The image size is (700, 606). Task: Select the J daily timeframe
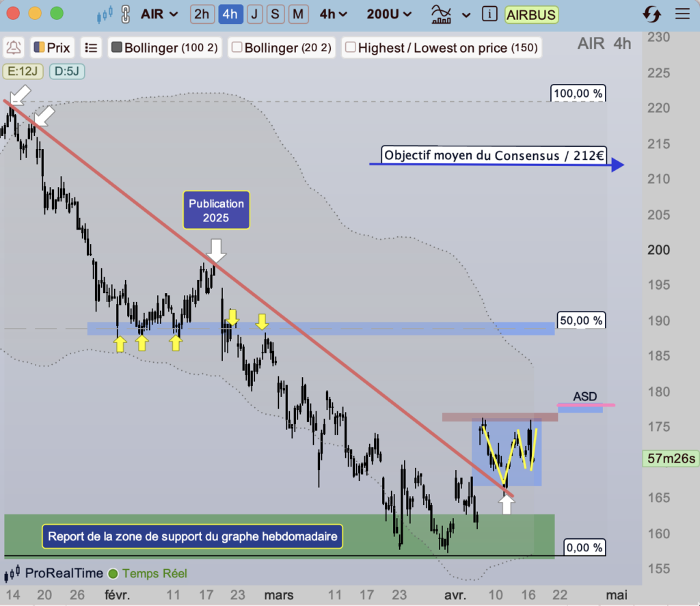254,14
